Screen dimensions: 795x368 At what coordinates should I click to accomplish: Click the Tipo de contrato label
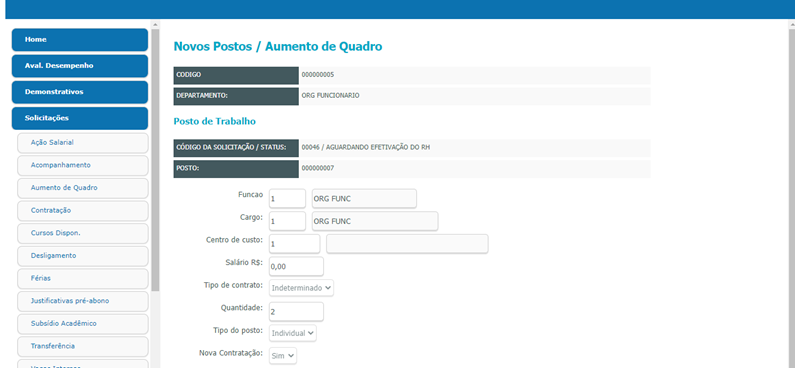click(x=233, y=285)
